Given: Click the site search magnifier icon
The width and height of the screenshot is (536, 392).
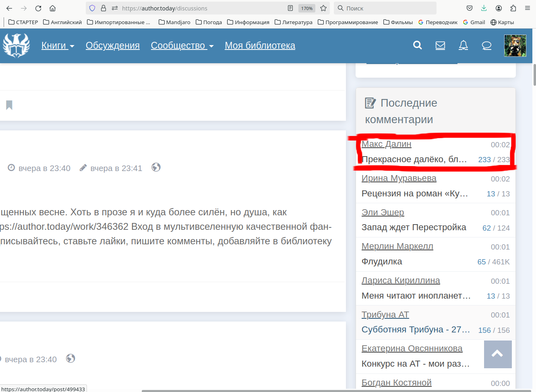Looking at the screenshot, I should click(418, 45).
